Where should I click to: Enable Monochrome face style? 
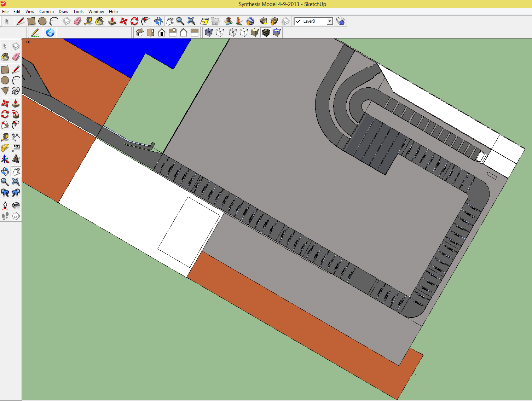tap(277, 33)
